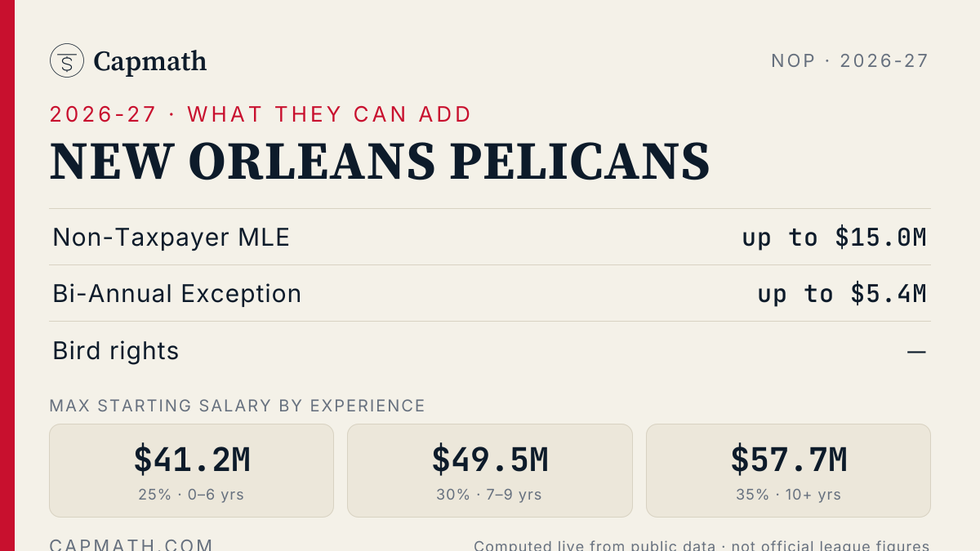This screenshot has height=551, width=980.
Task: Open the $49.5M salary card
Action: (490, 470)
